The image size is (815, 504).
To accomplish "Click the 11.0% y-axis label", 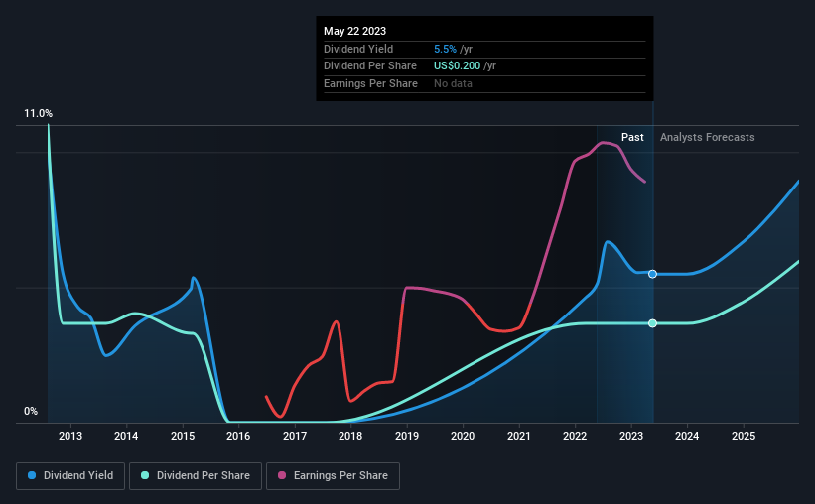I will [38, 114].
